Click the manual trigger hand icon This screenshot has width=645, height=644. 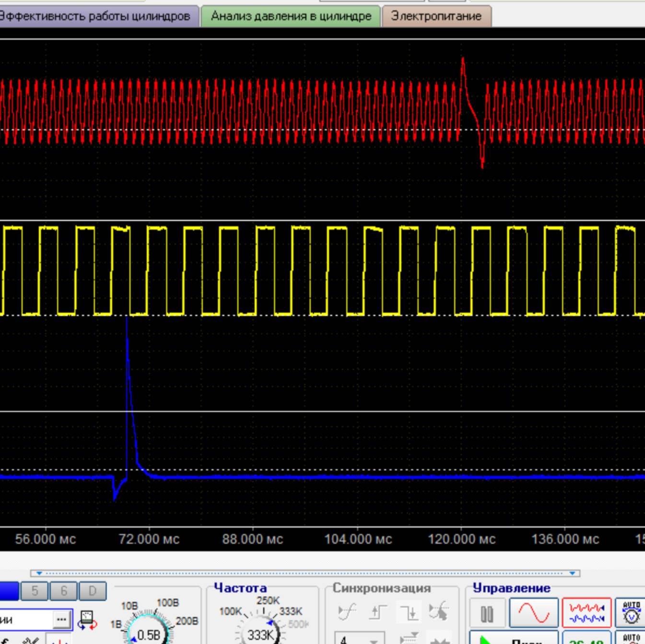tap(438, 612)
